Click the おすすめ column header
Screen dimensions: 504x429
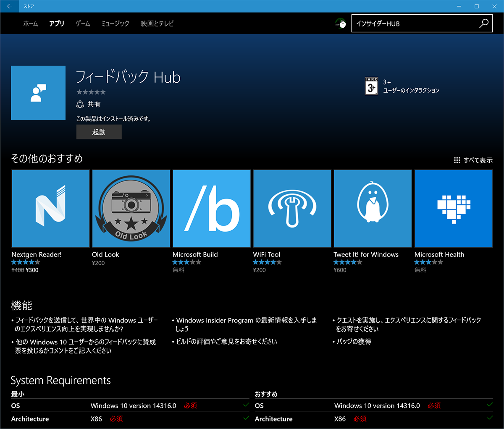click(x=266, y=394)
